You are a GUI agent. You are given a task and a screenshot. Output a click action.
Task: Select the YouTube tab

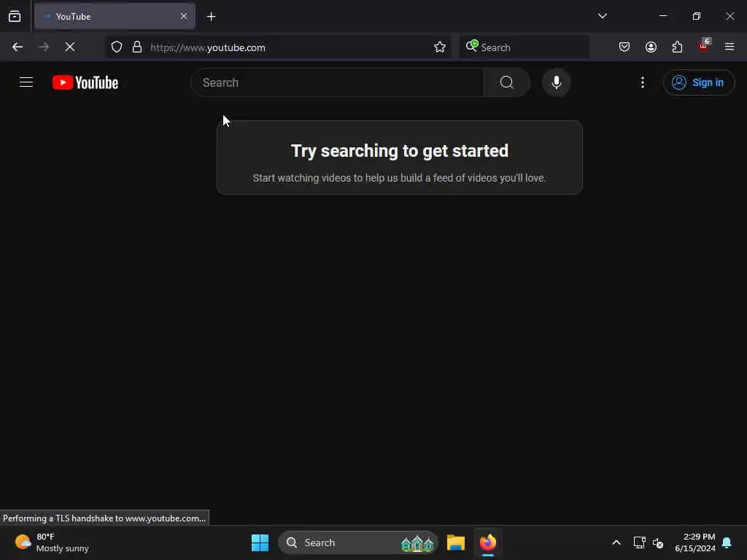click(x=115, y=16)
